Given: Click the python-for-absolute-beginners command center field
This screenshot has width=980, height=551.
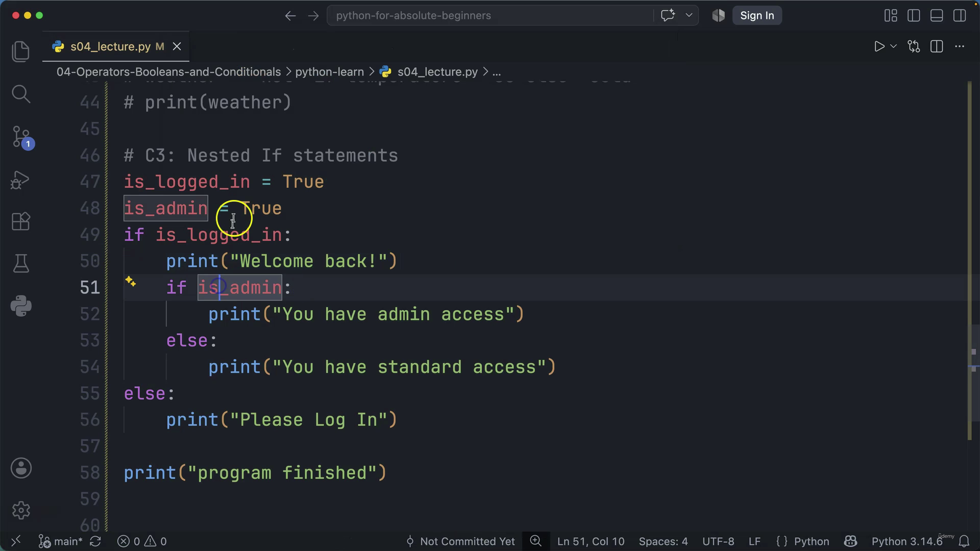Looking at the screenshot, I should (x=490, y=15).
